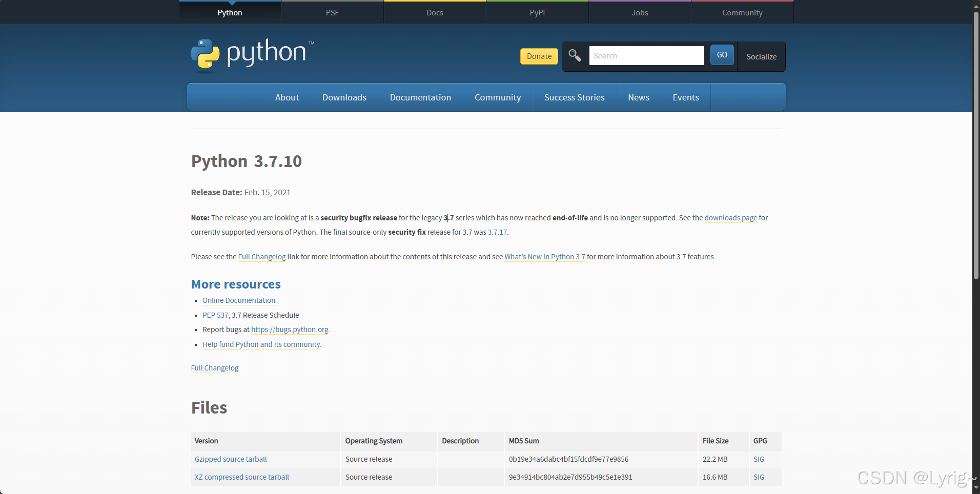Screen dimensions: 980x494
Task: Visit the bugs.python.org link
Action: click(290, 330)
